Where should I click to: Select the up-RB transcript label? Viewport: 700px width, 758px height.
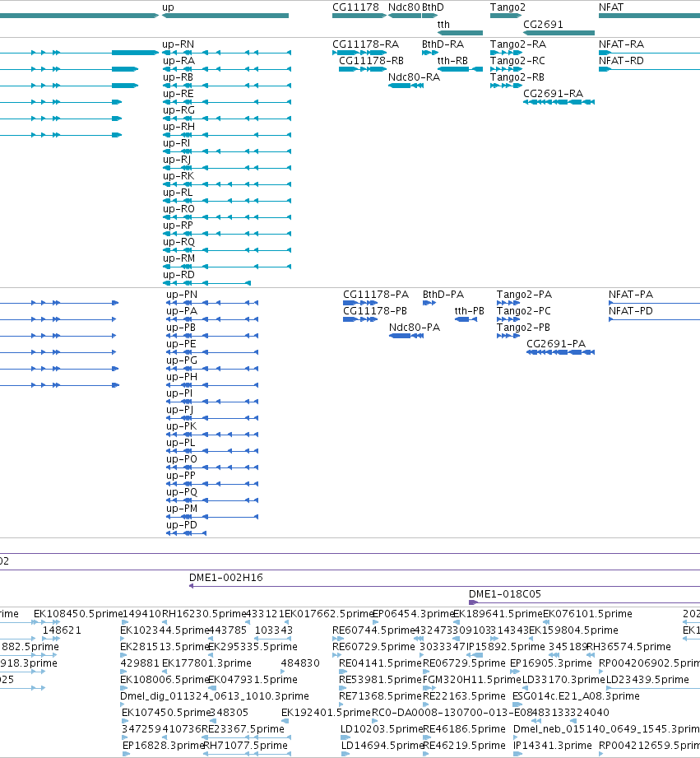(x=178, y=77)
